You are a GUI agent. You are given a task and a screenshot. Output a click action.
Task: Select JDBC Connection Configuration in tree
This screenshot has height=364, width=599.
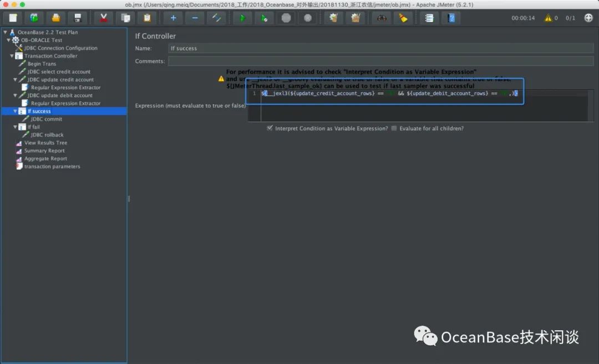(60, 48)
